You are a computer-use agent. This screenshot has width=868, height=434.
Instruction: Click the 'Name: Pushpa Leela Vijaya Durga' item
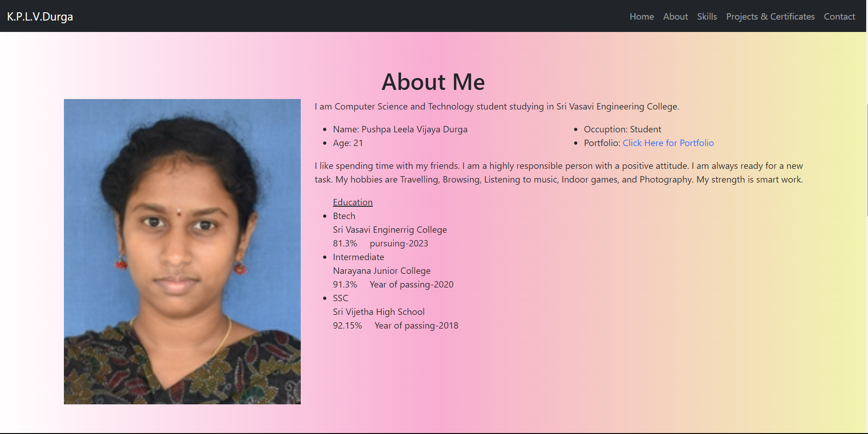(400, 129)
